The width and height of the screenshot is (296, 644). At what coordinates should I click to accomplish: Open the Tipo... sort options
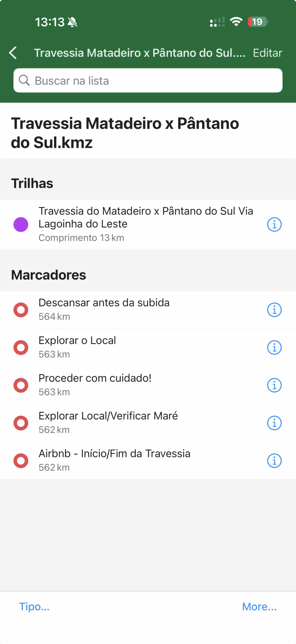tap(34, 607)
